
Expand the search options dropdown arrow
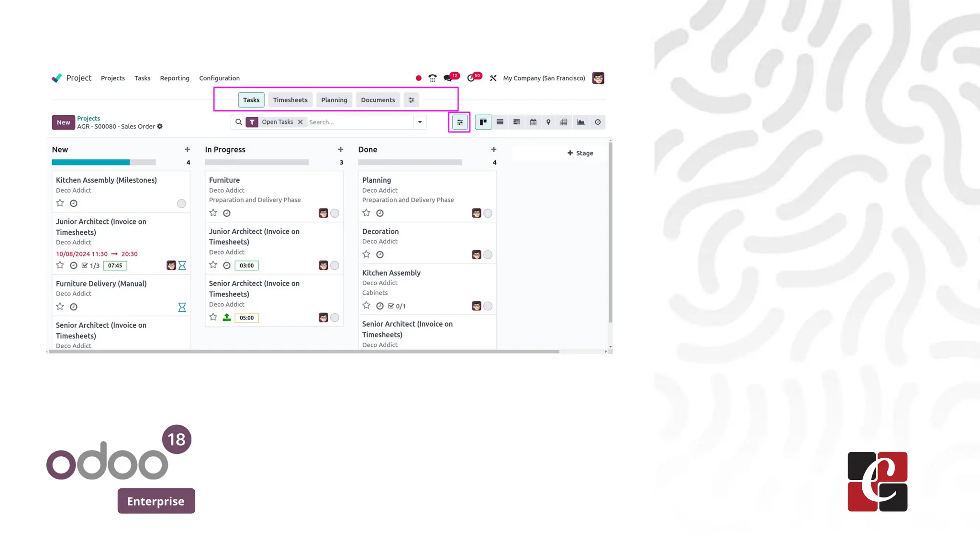420,122
